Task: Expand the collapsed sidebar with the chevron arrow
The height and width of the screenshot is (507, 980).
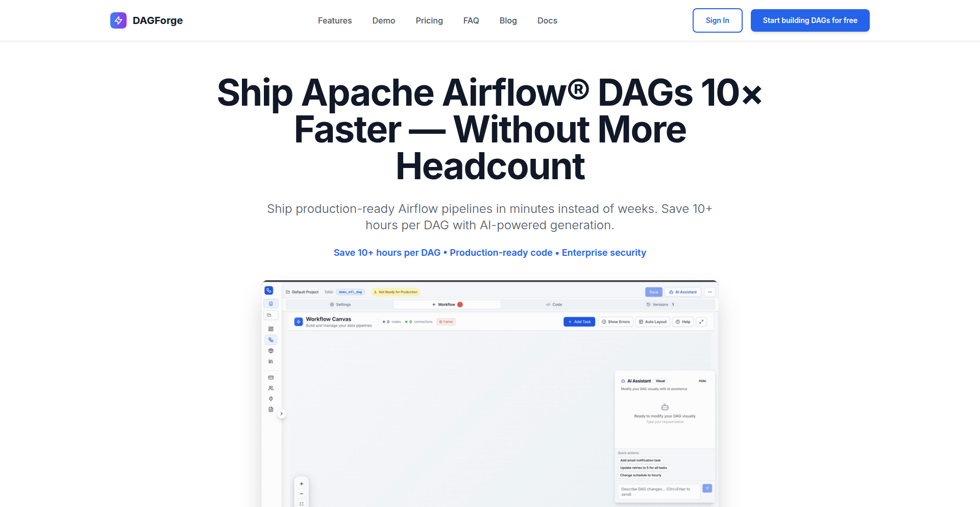Action: coord(282,413)
